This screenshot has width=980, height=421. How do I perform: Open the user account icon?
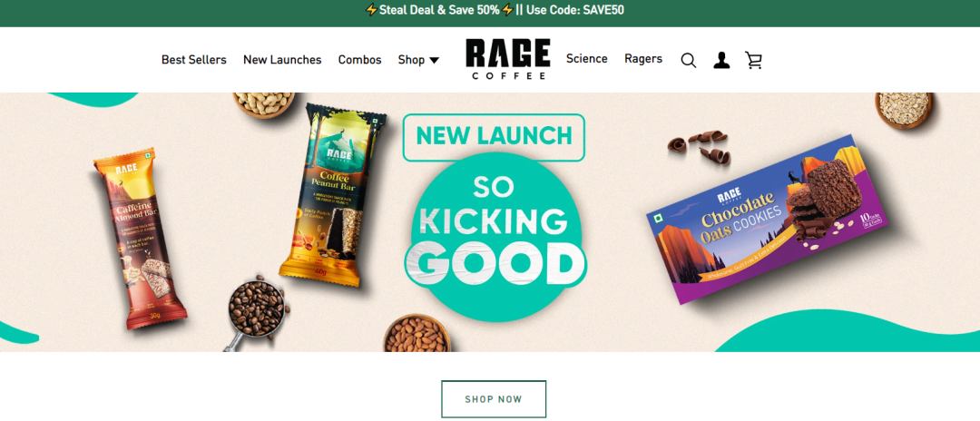tap(721, 60)
